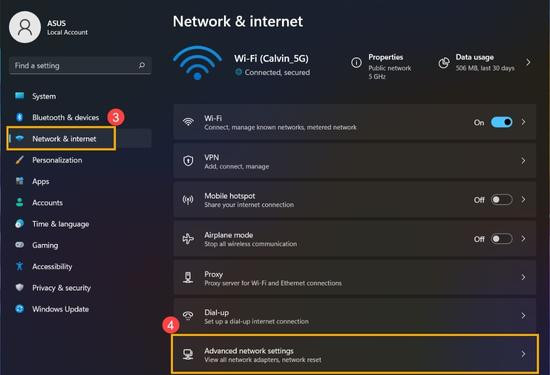Select Bluetooth & devices in the sidebar
Screen dimensions: 550x375
click(65, 117)
